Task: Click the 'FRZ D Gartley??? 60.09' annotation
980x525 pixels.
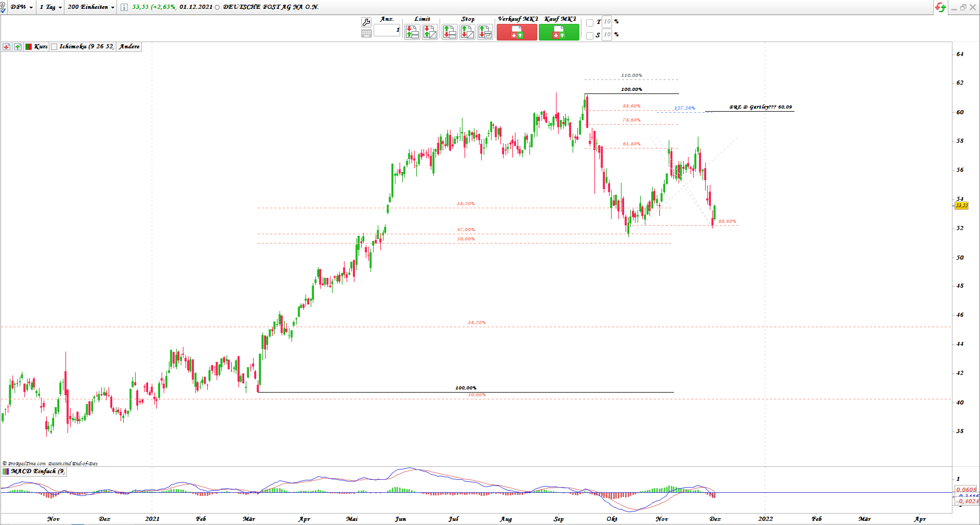Action: click(761, 107)
